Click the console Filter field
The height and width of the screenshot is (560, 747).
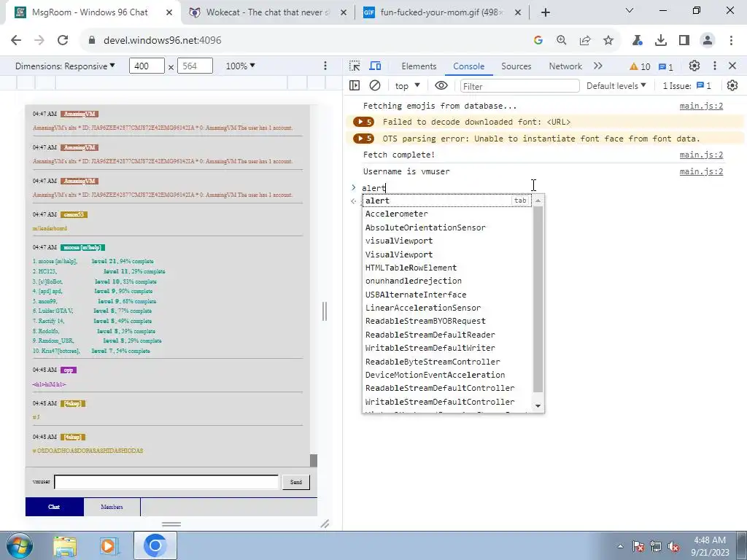[519, 86]
